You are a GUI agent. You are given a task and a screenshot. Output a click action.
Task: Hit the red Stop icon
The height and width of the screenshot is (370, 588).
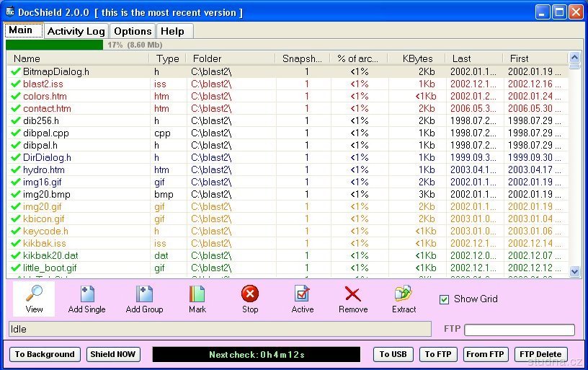pyautogui.click(x=250, y=294)
